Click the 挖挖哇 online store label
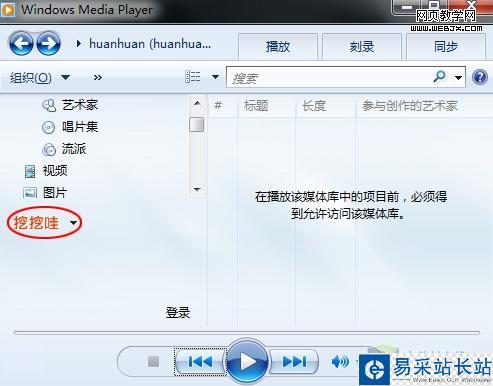Screen dimensions: 493x386 36,223
